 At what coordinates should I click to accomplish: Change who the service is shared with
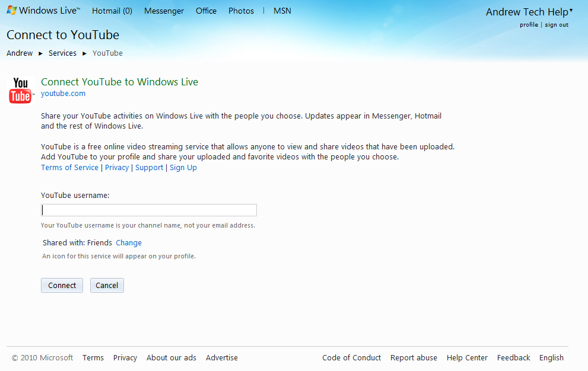[x=129, y=243]
